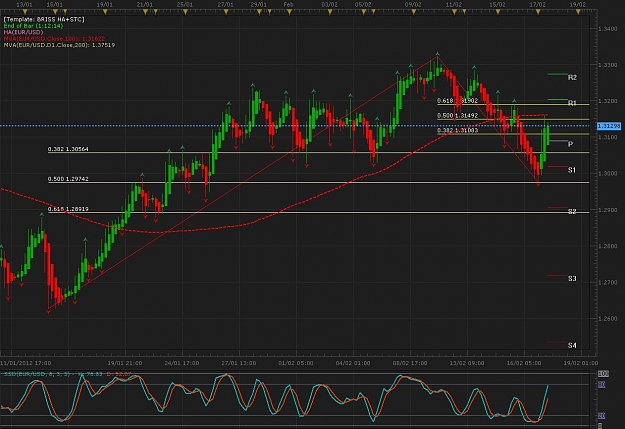Click the "27/01 13:00" time axis label
Viewport: 625px width, 429px height.
tap(239, 363)
